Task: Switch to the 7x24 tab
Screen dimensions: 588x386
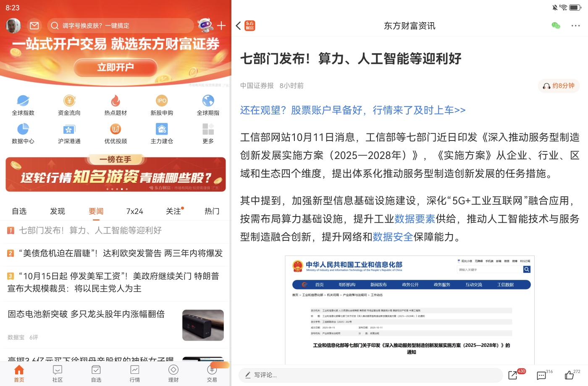Action: [x=135, y=211]
